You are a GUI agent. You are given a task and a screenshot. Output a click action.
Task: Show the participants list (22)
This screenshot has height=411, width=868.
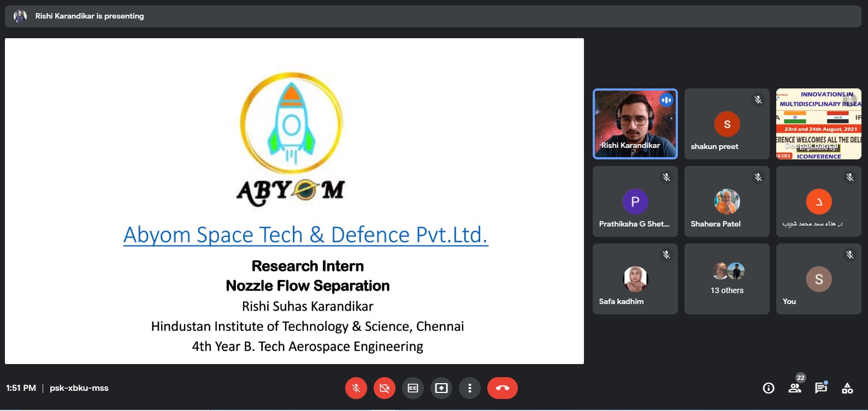coord(795,388)
